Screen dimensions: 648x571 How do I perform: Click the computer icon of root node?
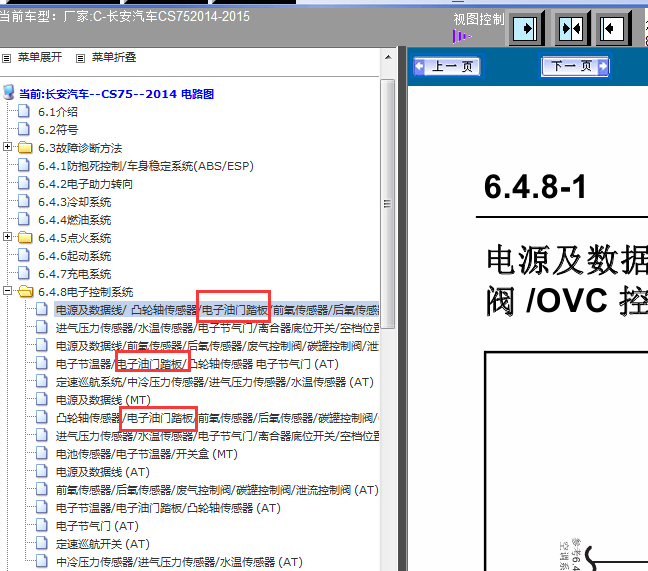(x=9, y=93)
